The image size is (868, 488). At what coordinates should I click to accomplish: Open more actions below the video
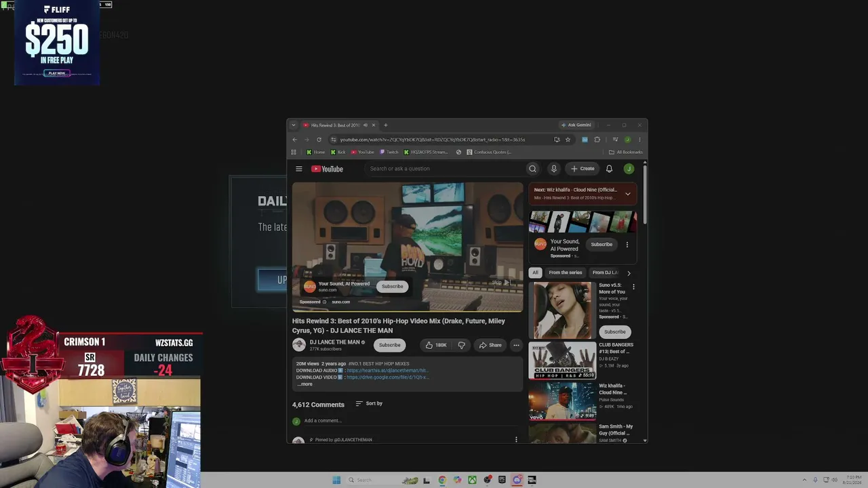coord(516,345)
